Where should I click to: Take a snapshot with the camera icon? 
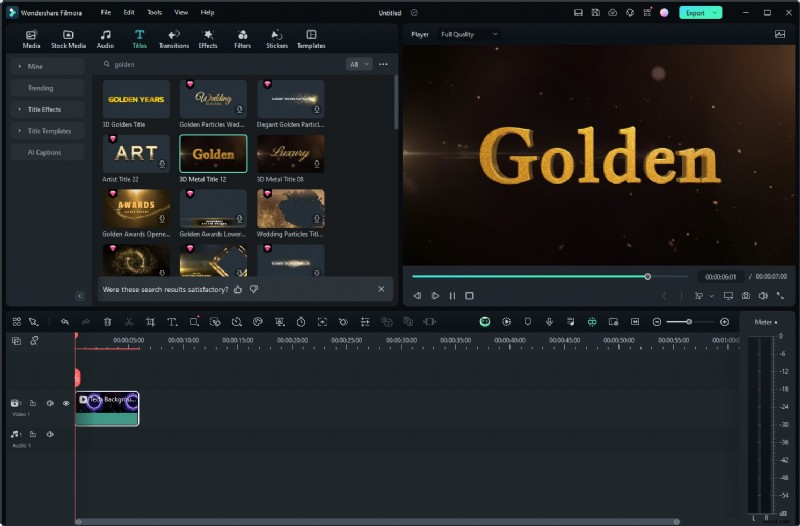[746, 296]
